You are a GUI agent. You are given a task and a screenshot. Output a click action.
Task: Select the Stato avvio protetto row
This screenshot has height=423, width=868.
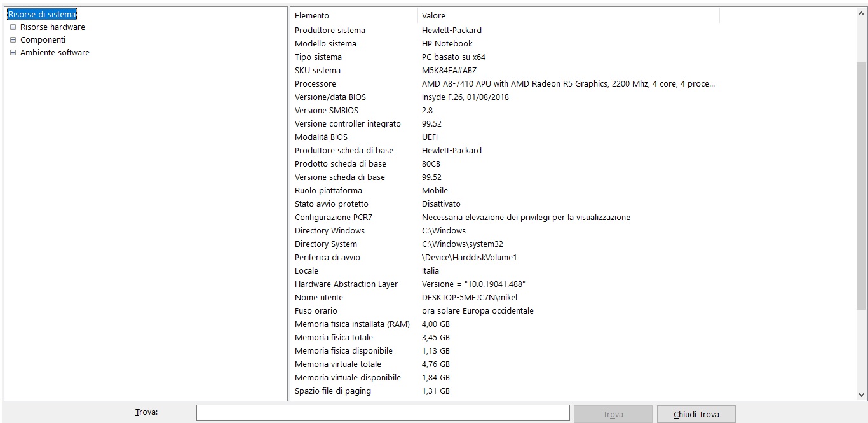pos(505,204)
